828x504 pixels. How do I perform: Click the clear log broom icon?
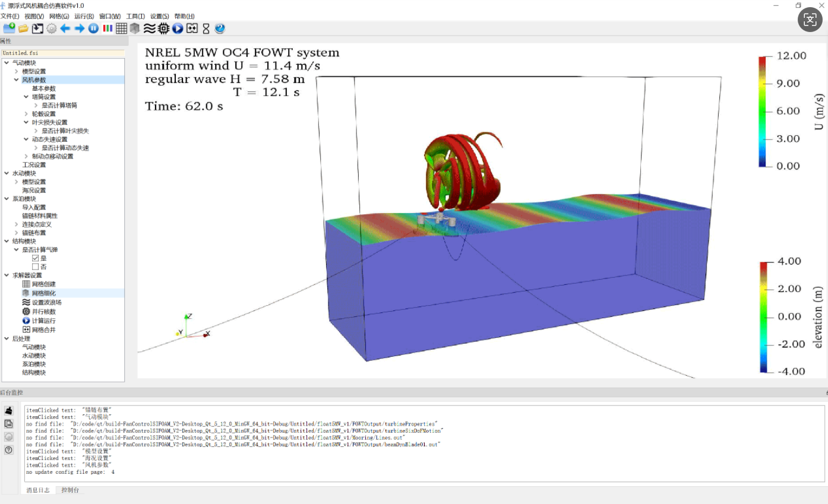[x=9, y=410]
